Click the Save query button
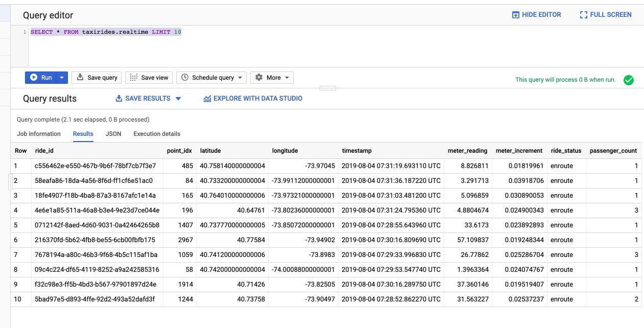The width and height of the screenshot is (644, 328). point(97,78)
